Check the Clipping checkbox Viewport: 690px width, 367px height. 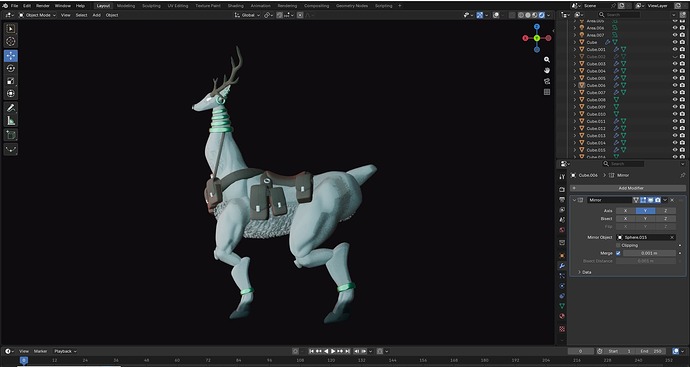pyautogui.click(x=618, y=245)
